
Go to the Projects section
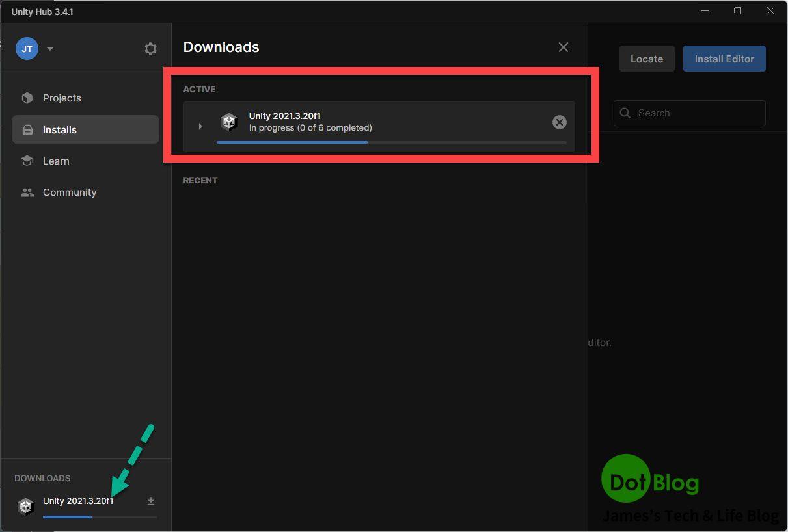85,98
